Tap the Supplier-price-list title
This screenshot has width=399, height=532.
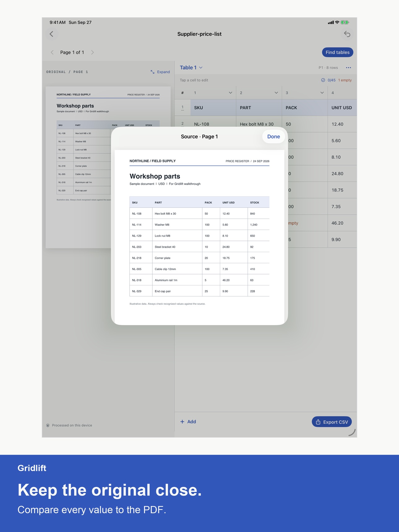199,34
